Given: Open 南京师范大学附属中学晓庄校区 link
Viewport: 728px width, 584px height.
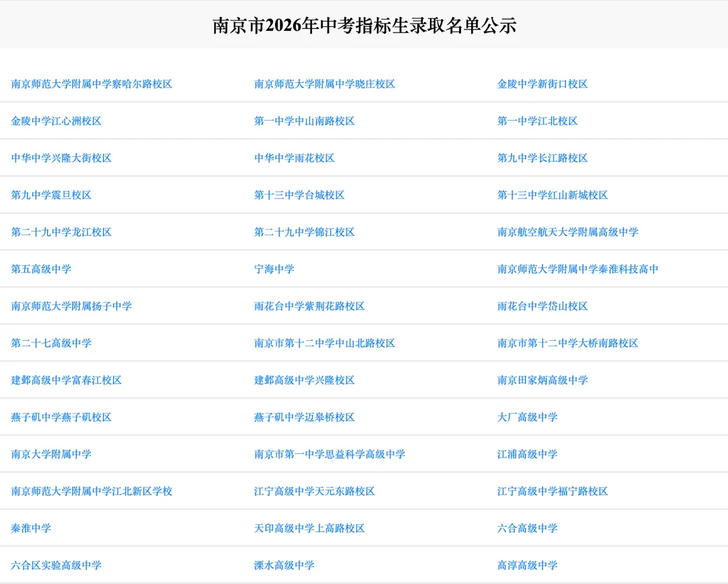Looking at the screenshot, I should point(324,84).
